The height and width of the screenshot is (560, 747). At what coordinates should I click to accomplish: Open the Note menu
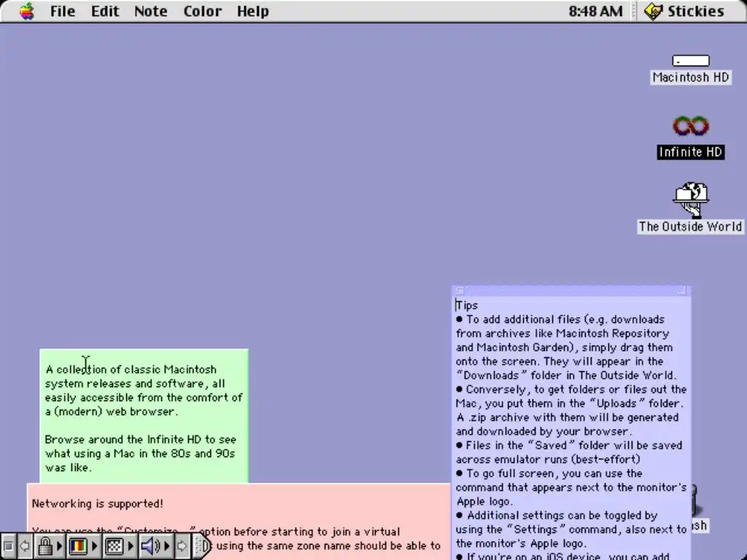point(150,11)
